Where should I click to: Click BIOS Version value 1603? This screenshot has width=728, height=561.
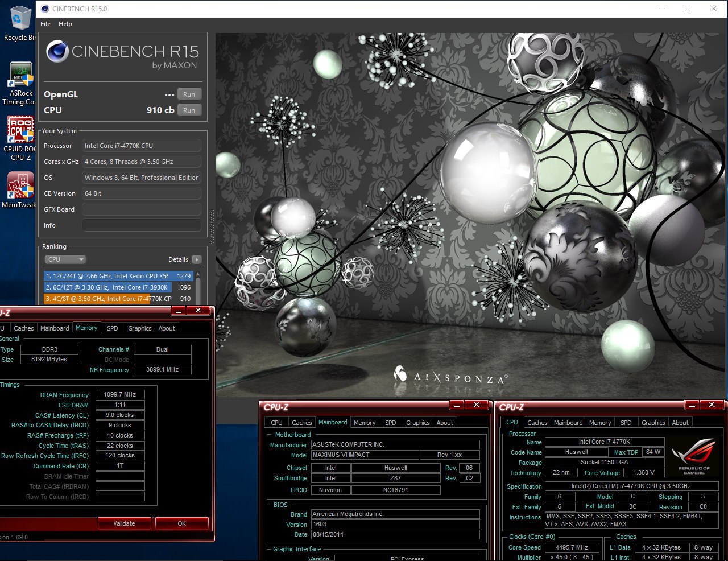395,524
